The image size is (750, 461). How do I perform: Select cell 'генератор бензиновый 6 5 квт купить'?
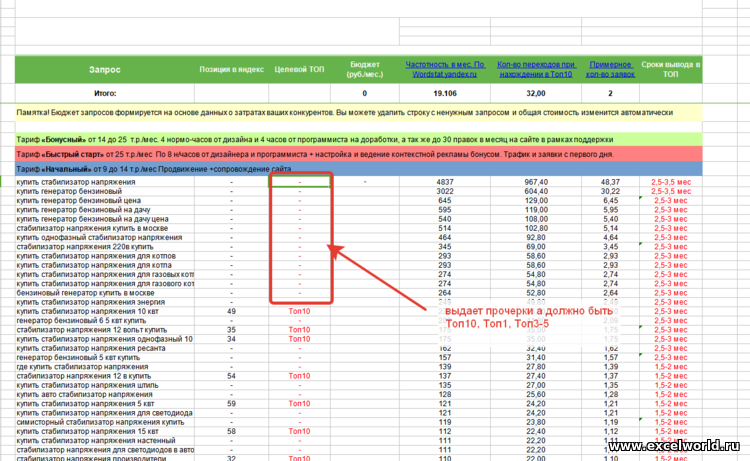[x=105, y=320]
